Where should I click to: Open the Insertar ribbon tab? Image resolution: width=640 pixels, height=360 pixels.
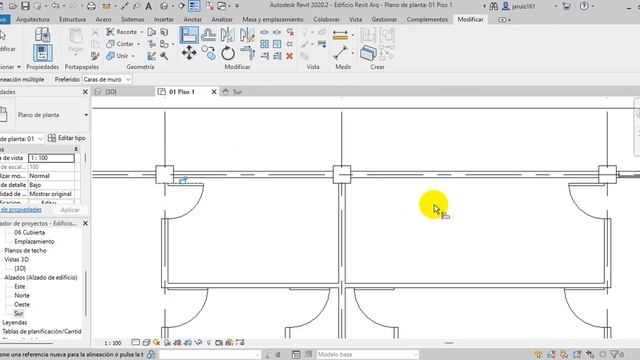(x=164, y=19)
